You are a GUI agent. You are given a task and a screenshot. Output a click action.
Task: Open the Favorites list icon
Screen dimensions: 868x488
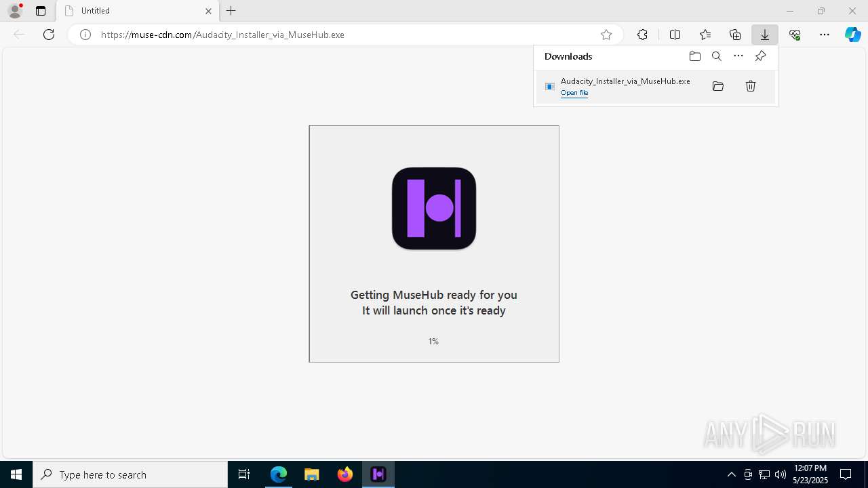[705, 35]
